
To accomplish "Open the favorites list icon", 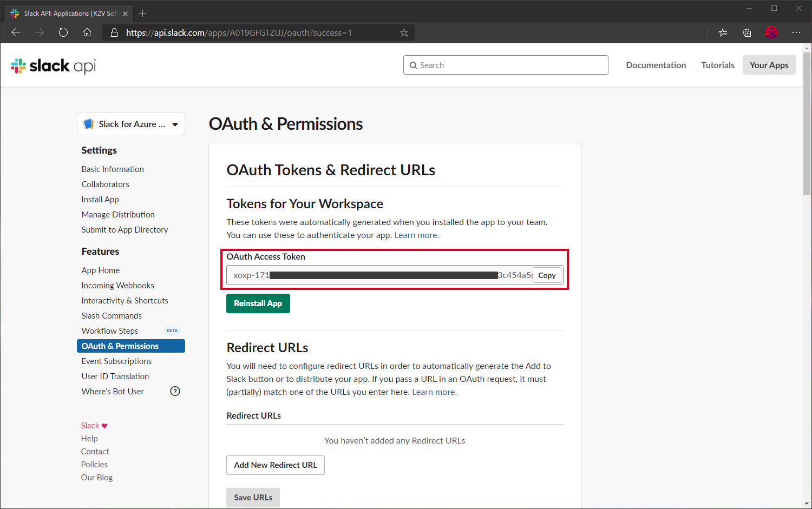I will (x=723, y=32).
